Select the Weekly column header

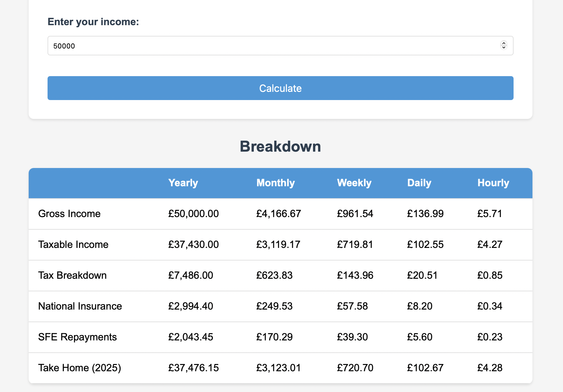tap(354, 183)
